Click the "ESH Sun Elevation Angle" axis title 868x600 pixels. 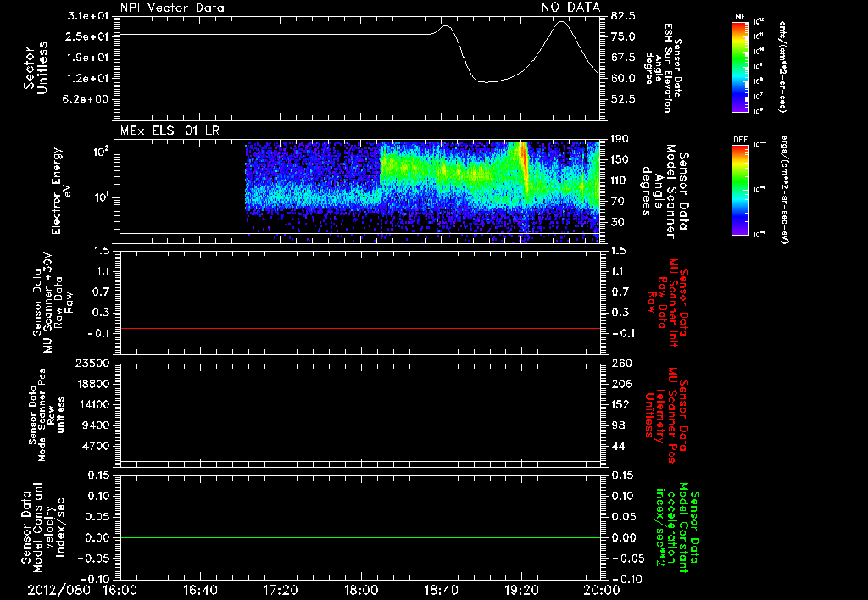(663, 68)
